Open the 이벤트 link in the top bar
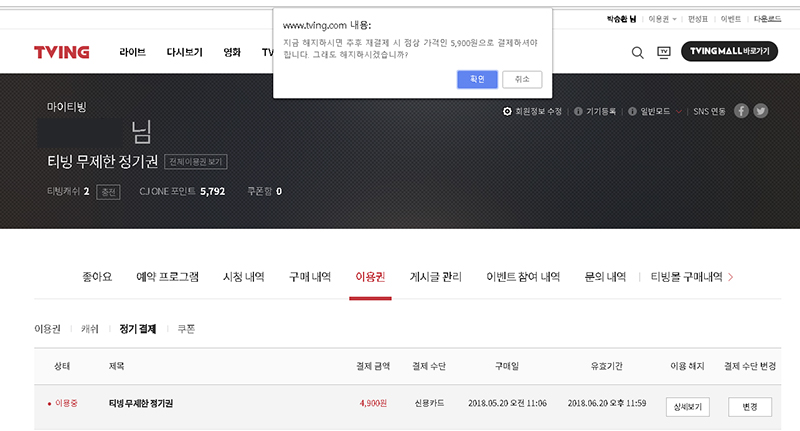This screenshot has height=431, width=800. (731, 19)
